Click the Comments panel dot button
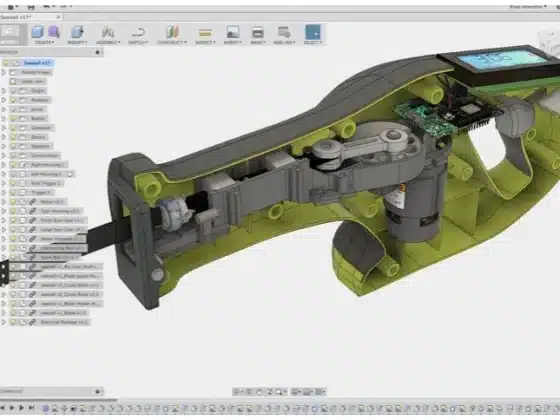The height and width of the screenshot is (420, 560). 98,391
